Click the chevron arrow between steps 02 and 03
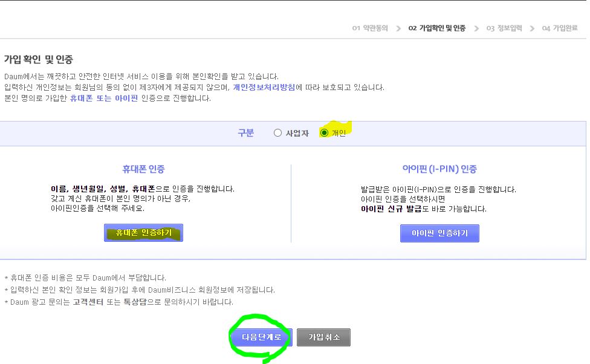Image resolution: width=590 pixels, height=364 pixels. tap(475, 28)
